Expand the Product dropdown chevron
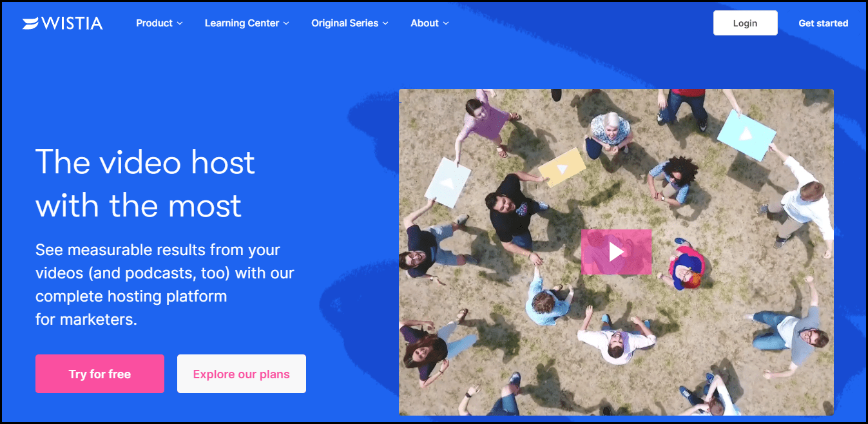 [180, 23]
